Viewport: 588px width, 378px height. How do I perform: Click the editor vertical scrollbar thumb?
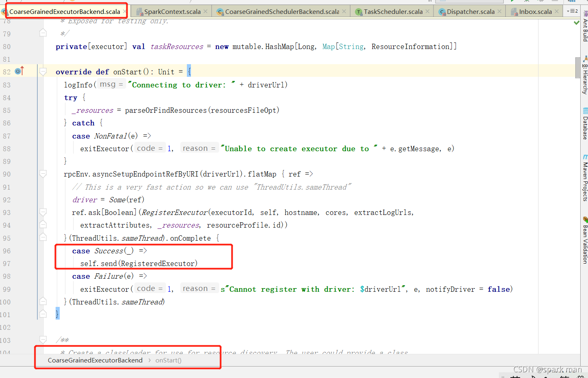[578, 67]
